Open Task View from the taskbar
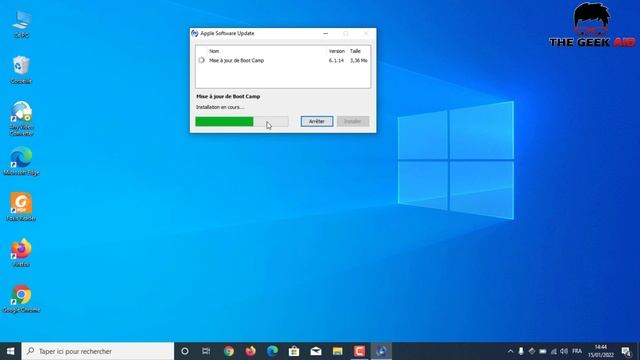640x360 pixels. tap(206, 351)
